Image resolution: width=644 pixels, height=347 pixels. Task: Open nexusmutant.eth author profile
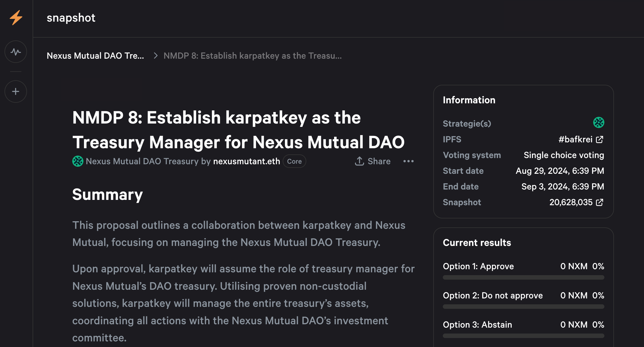tap(246, 161)
